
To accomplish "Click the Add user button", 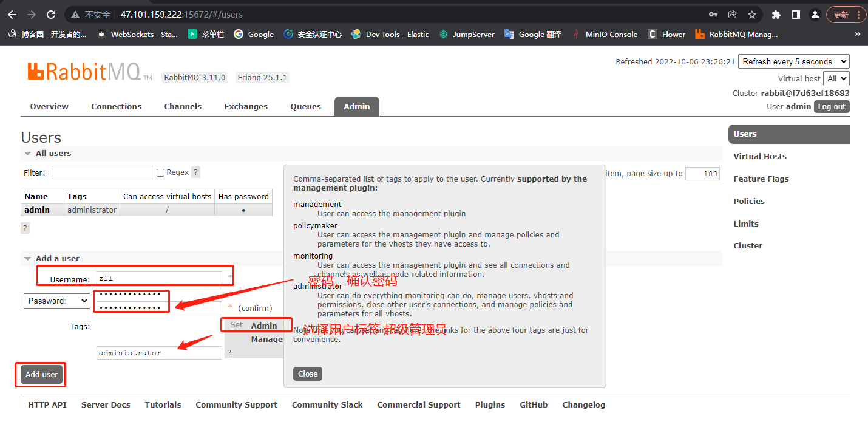I will pyautogui.click(x=41, y=375).
